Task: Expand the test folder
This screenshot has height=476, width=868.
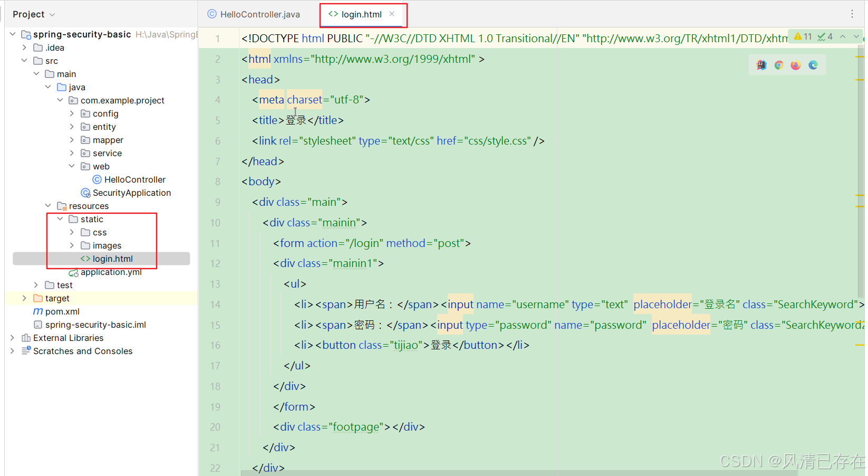Action: tap(36, 285)
